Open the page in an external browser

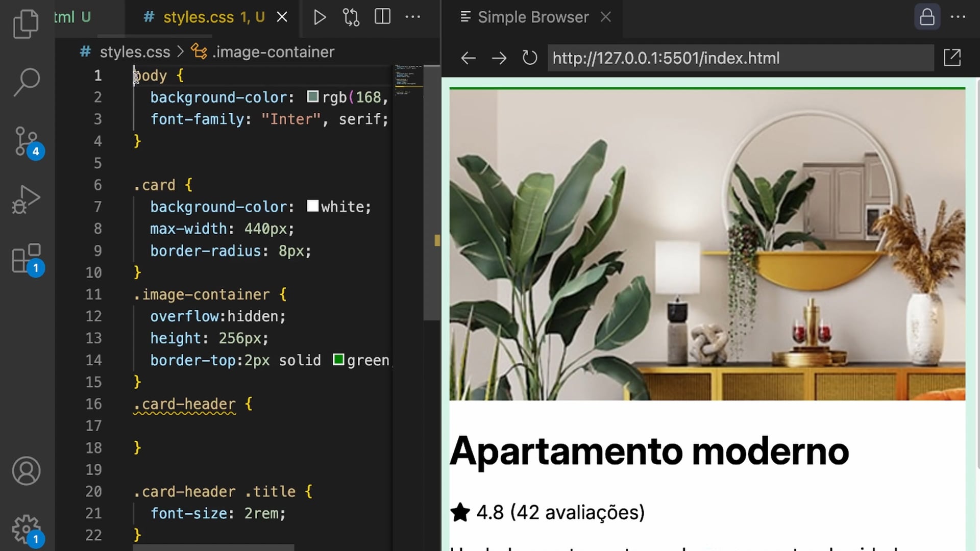[952, 58]
